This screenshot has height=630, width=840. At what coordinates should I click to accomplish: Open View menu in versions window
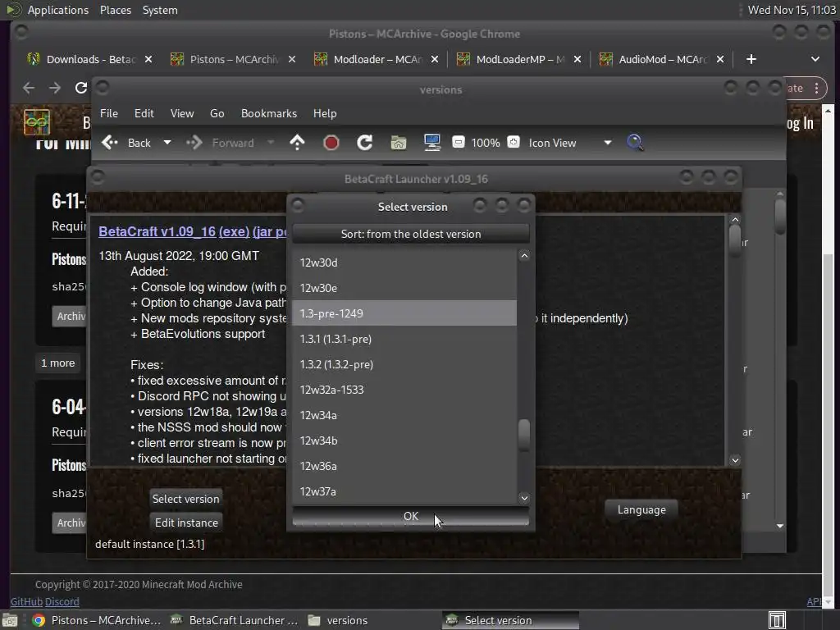[x=182, y=113]
